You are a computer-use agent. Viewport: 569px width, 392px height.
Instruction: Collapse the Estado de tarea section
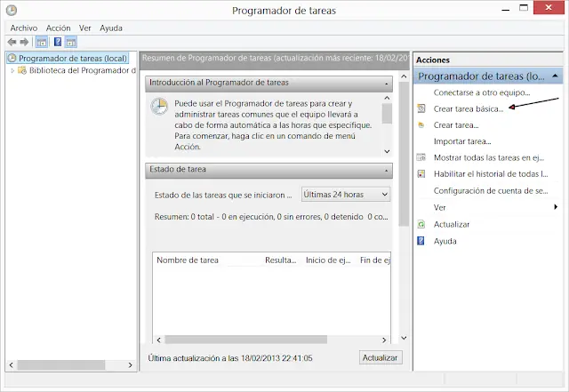coord(386,171)
